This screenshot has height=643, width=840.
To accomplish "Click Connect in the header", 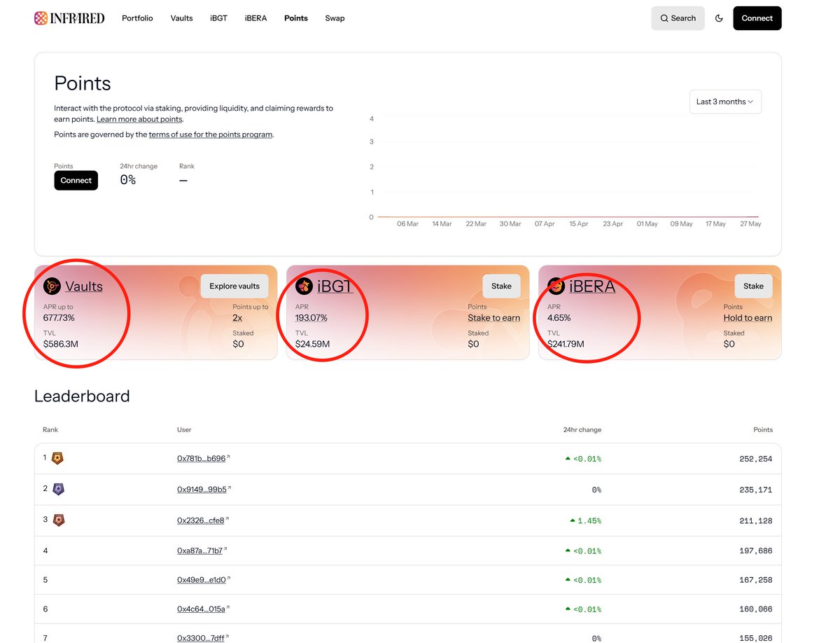I will coord(757,18).
